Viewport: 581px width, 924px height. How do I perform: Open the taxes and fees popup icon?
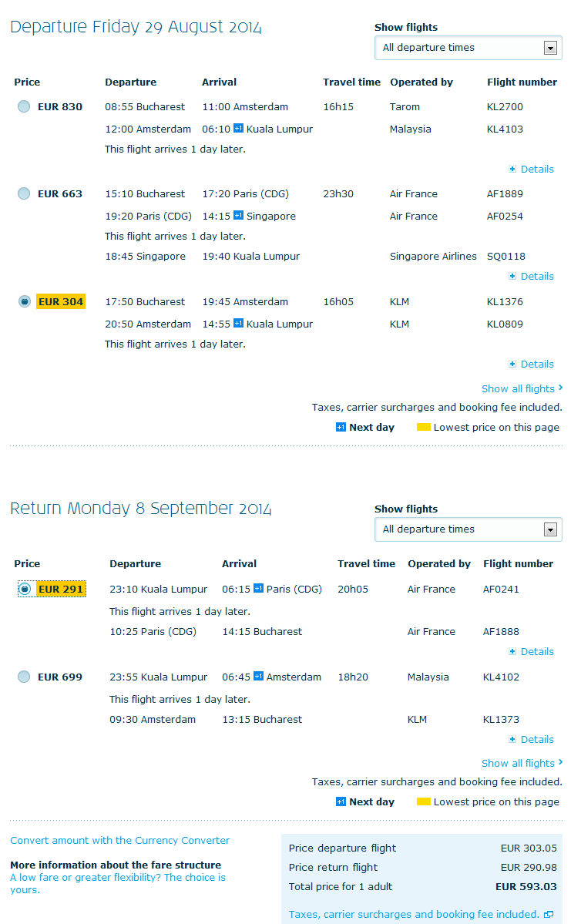[x=549, y=915]
